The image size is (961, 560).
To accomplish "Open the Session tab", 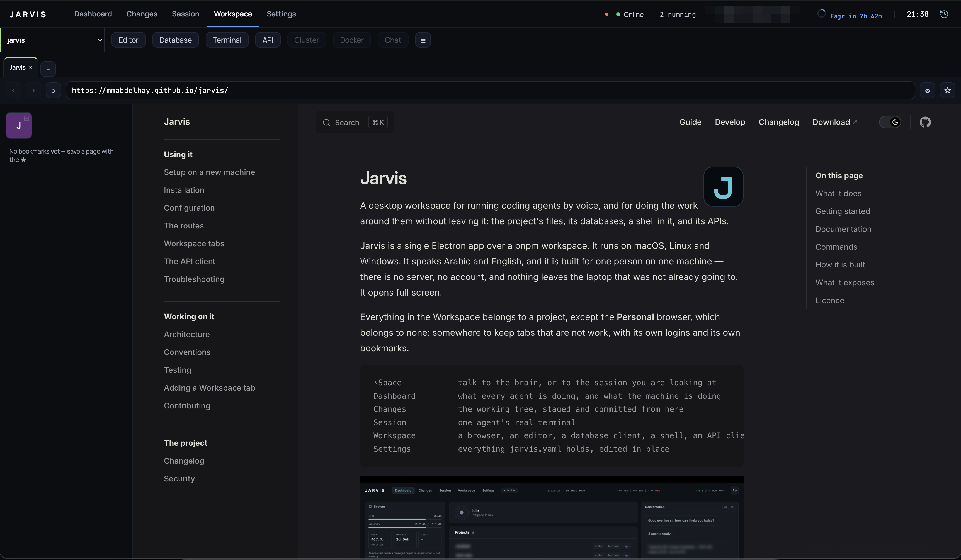I will [x=185, y=14].
